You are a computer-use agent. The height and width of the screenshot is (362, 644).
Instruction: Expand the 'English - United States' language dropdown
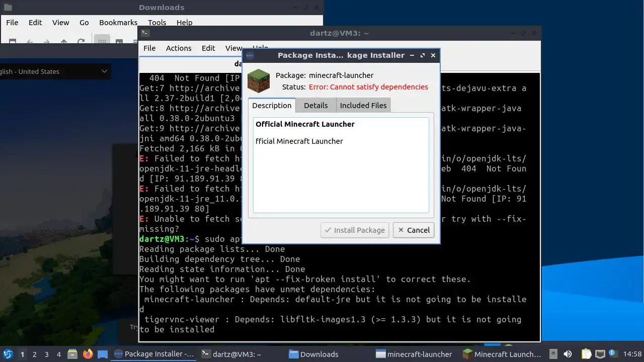click(x=54, y=71)
